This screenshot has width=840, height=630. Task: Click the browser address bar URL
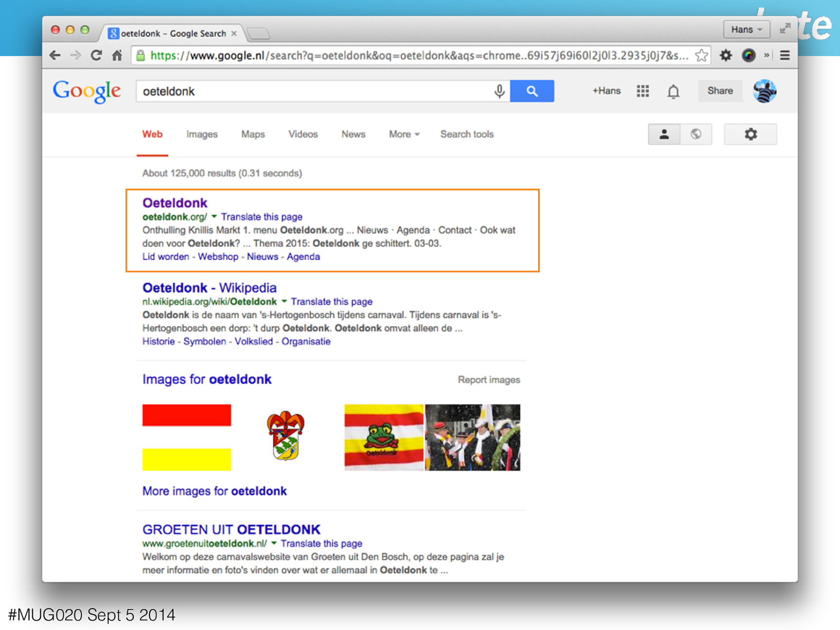point(419,55)
